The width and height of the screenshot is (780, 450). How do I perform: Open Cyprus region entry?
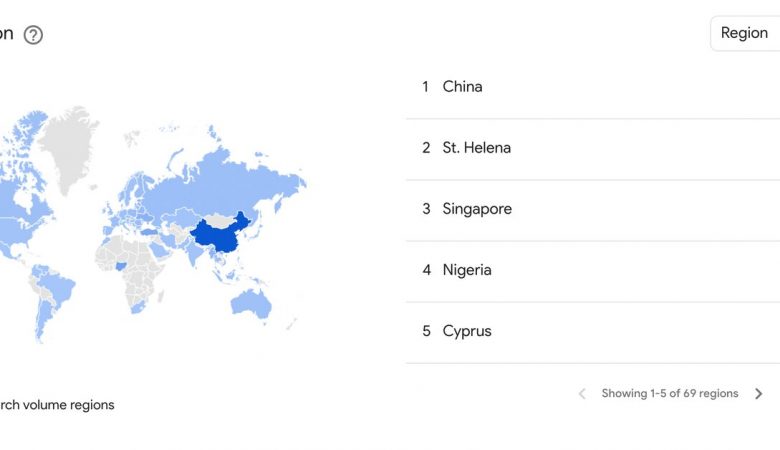[592, 332]
